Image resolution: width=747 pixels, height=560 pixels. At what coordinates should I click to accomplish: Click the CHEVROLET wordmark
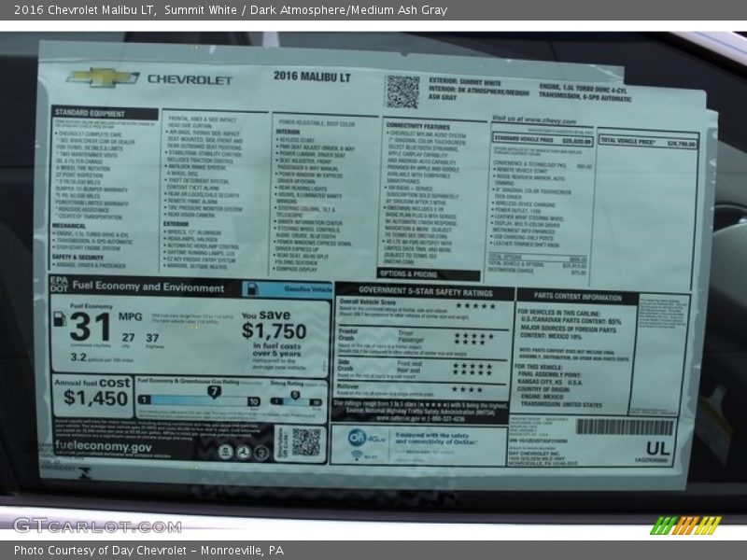click(x=190, y=79)
